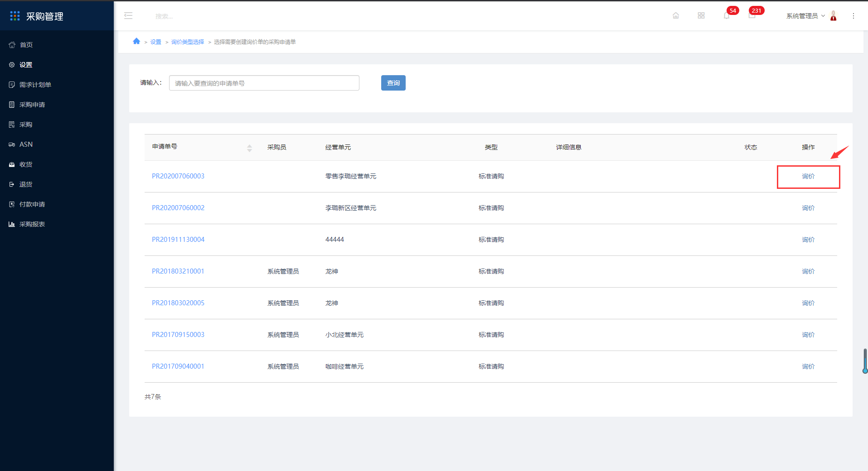The width and height of the screenshot is (868, 471).
Task: Collapse sidebar with hamburger icon
Action: [128, 16]
